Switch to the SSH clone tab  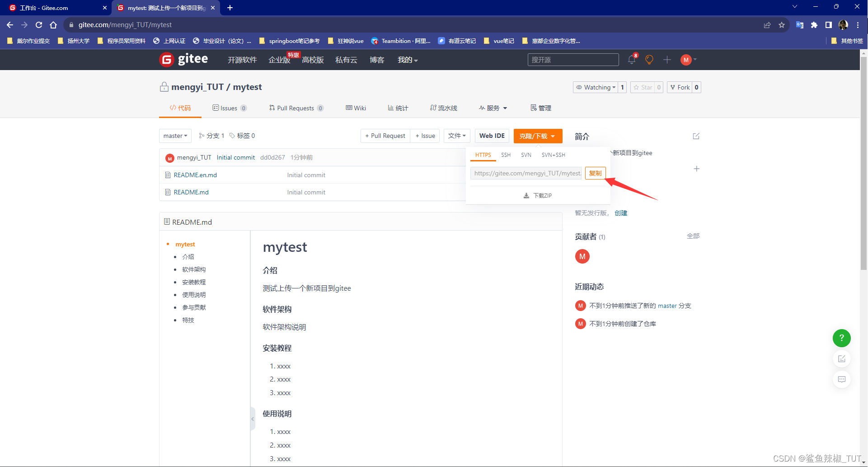pyautogui.click(x=506, y=155)
